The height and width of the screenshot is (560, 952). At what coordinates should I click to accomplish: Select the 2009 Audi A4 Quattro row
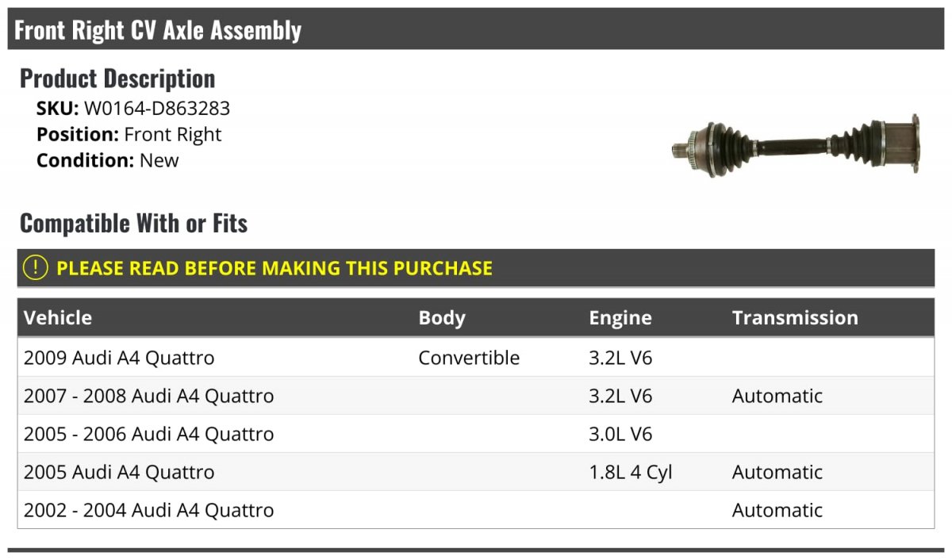tap(119, 358)
